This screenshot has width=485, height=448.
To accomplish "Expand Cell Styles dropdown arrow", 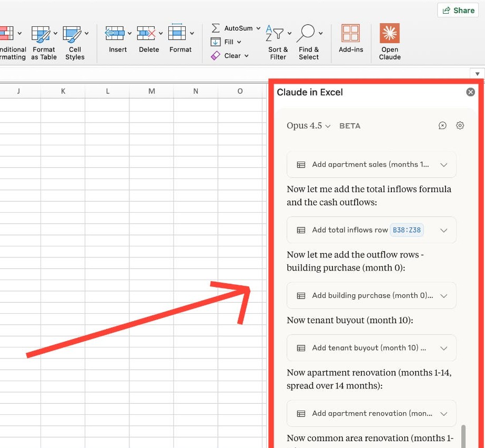I will [87, 33].
